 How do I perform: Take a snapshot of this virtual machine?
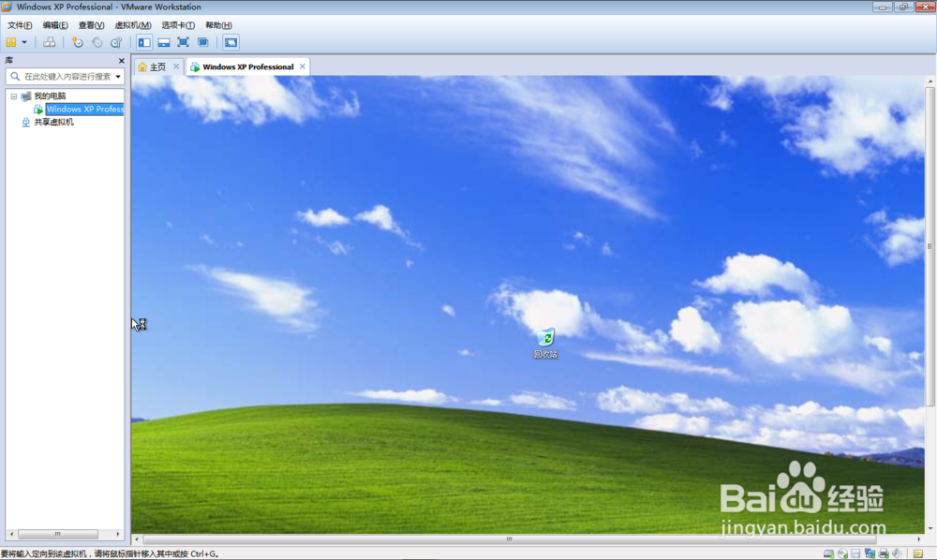77,42
